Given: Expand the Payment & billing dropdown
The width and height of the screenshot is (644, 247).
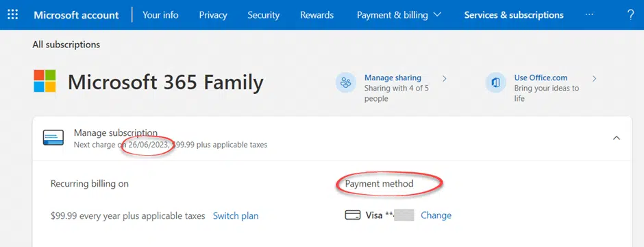Looking at the screenshot, I should [x=399, y=15].
